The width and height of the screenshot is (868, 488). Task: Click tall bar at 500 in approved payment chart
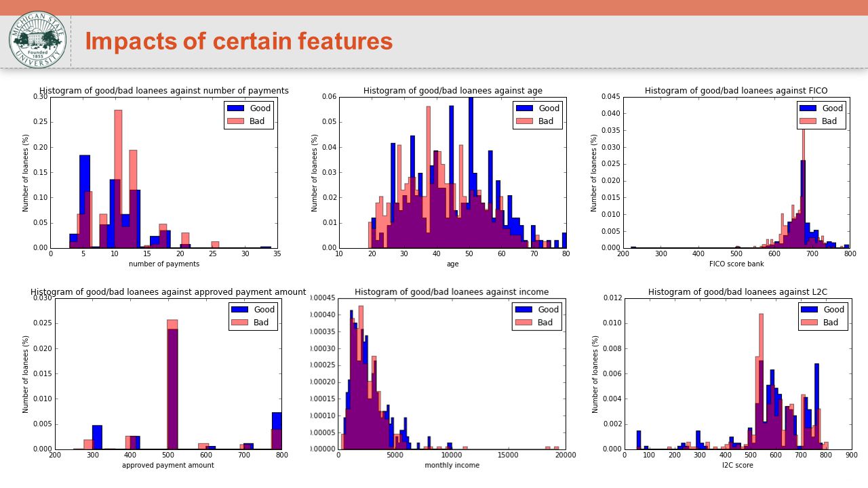pos(172,384)
